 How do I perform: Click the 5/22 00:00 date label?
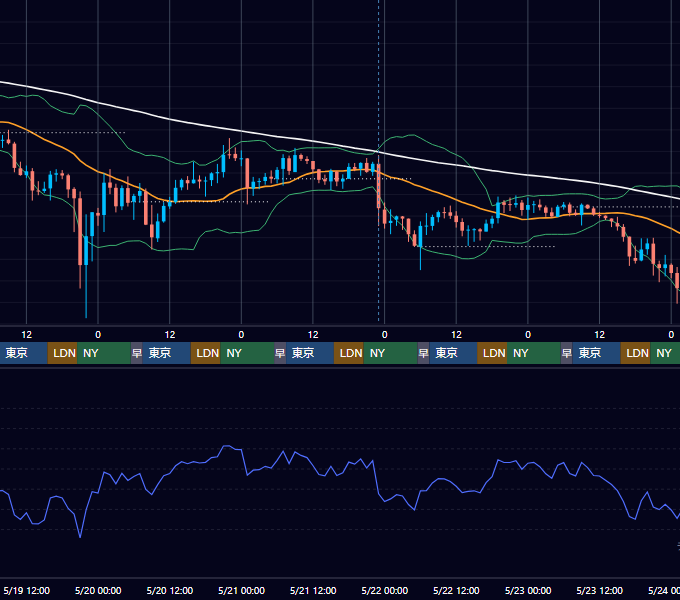pyautogui.click(x=385, y=590)
